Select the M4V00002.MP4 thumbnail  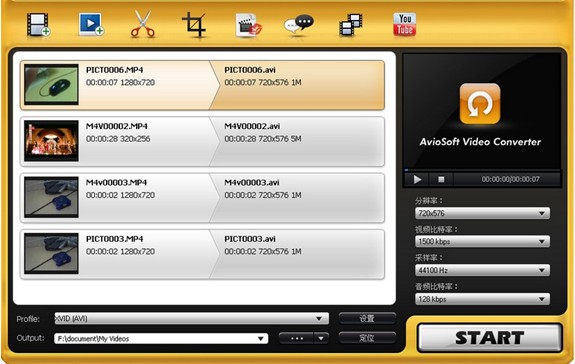tap(51, 141)
